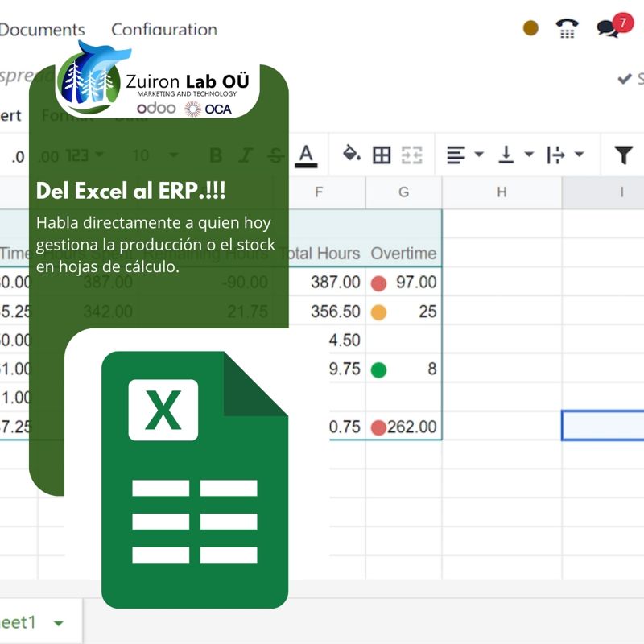Screen dimensions: 644x644
Task: Expand vertical alignment dropdown arrow
Action: coord(529,155)
